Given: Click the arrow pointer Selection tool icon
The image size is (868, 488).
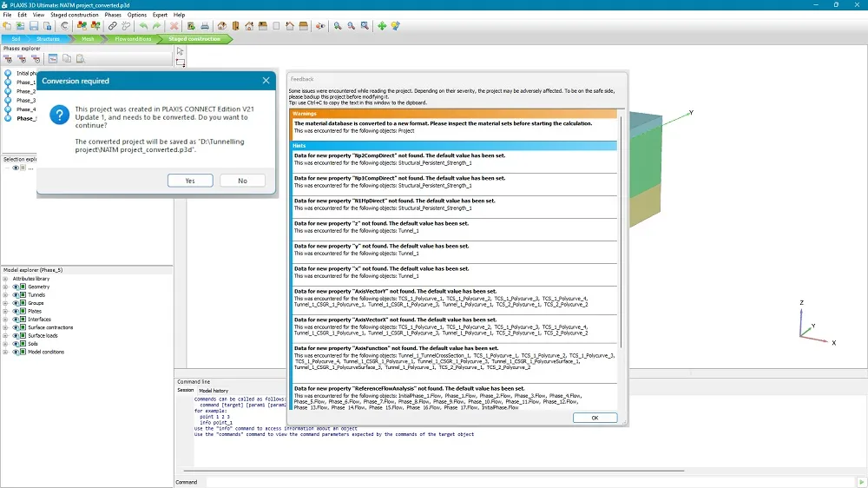Looking at the screenshot, I should pos(180,51).
